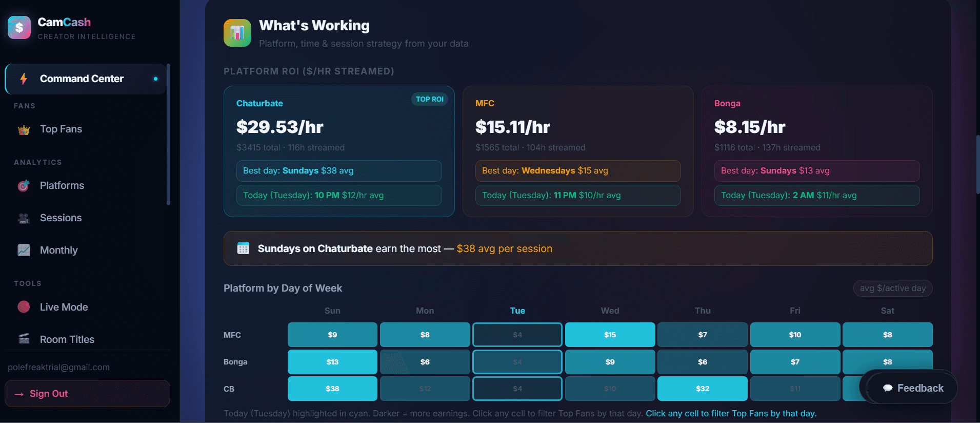Click the clapperboard icon beside Room Titles
The image size is (980, 423).
(x=24, y=339)
